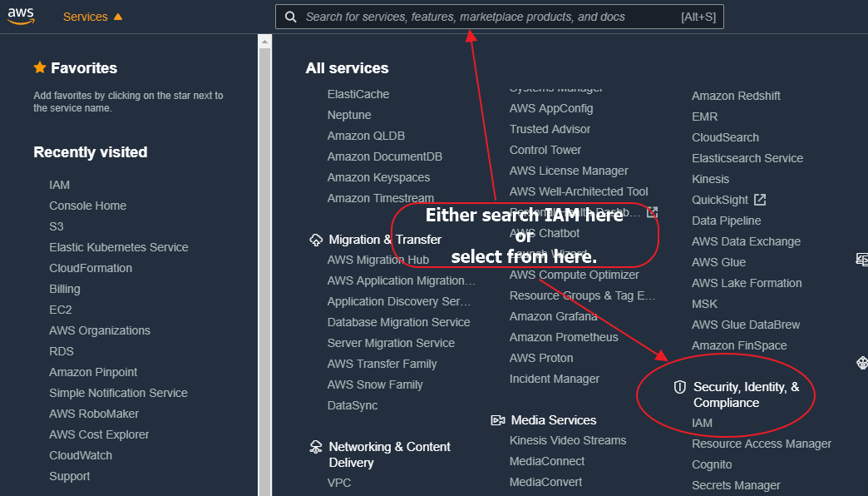Click the AWS logo home icon
Image resolution: width=868 pixels, height=496 pixels.
click(21, 17)
